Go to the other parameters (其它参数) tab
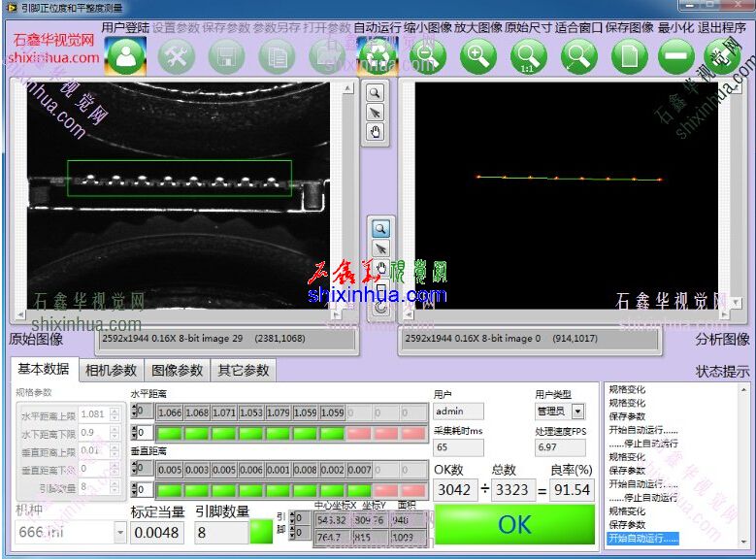Viewport: 756px width, 560px height. [243, 370]
